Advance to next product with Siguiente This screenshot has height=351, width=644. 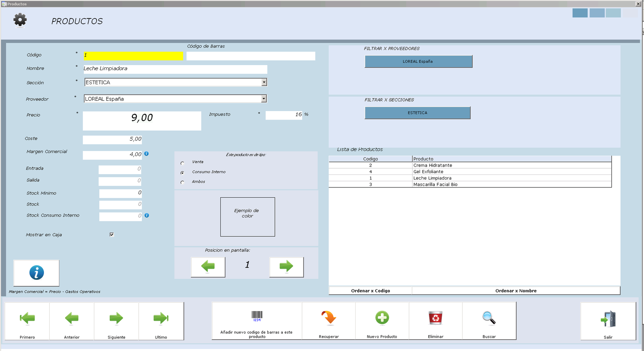click(x=116, y=321)
